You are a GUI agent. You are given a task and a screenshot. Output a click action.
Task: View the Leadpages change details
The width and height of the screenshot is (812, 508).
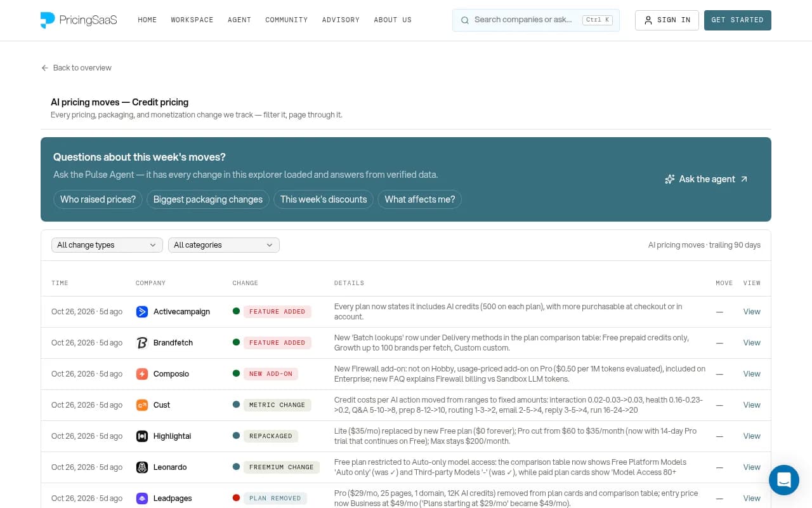[x=752, y=498]
